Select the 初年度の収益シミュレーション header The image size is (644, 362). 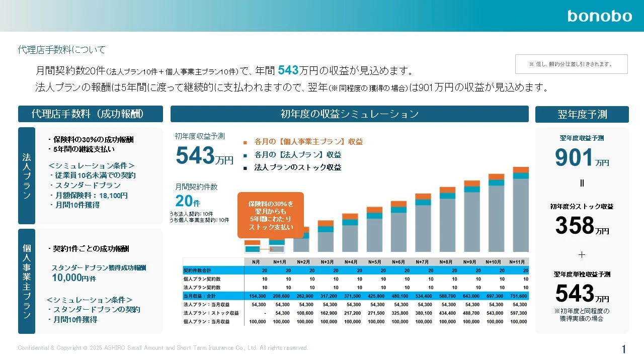[x=349, y=114]
